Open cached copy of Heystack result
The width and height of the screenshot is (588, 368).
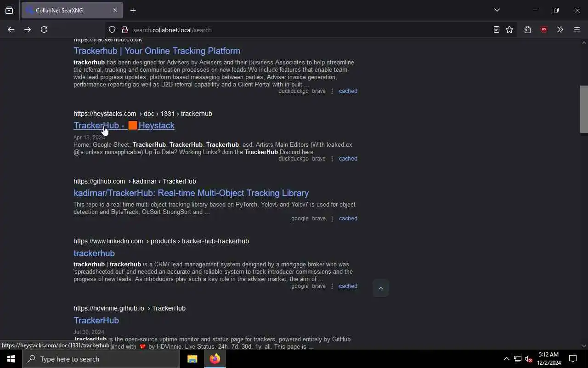pos(348,159)
